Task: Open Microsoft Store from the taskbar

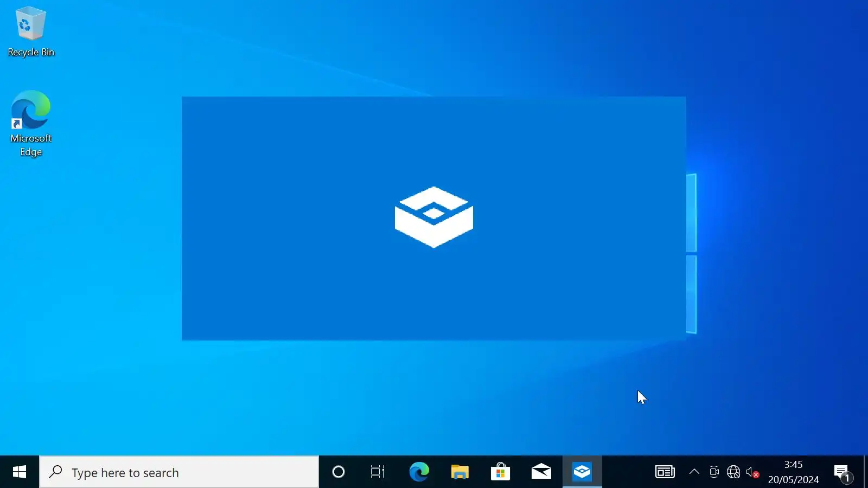Action: point(500,472)
